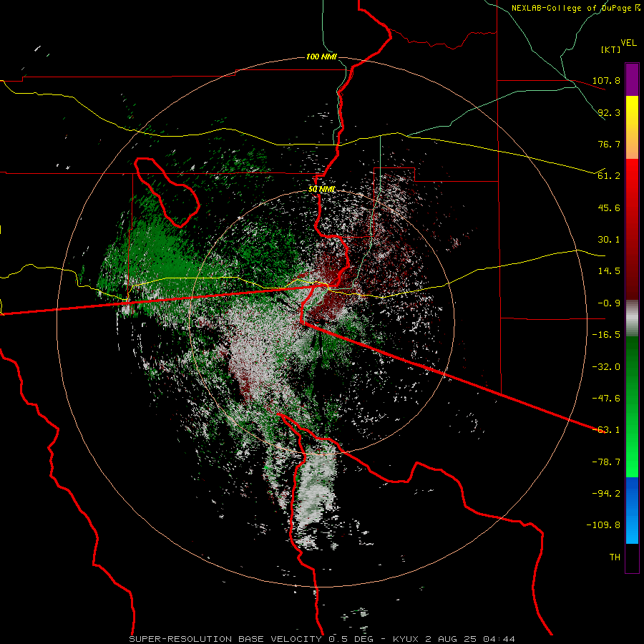Click the 100 NMI range ring label

pos(321,57)
